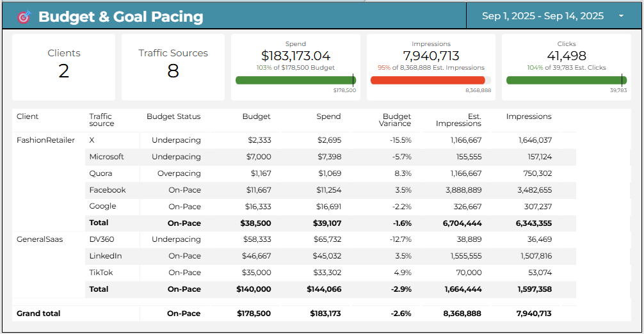Screen dimensions: 644x334
Task: Click the Overpacing status for Quora
Action: [179, 173]
